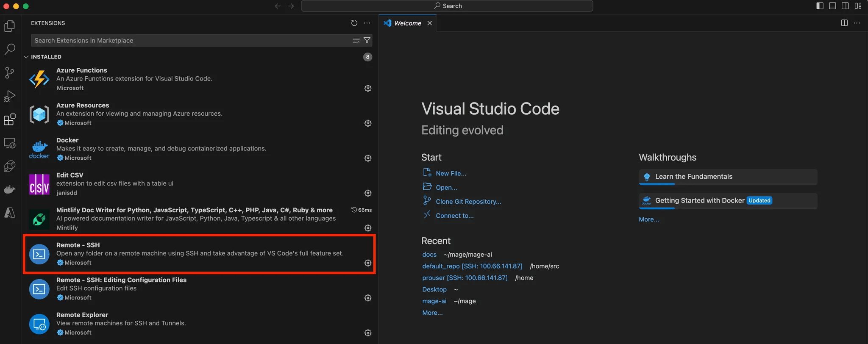Open recent default_repo SSH workspace
Viewport: 868px width, 344px height.
[x=472, y=266]
